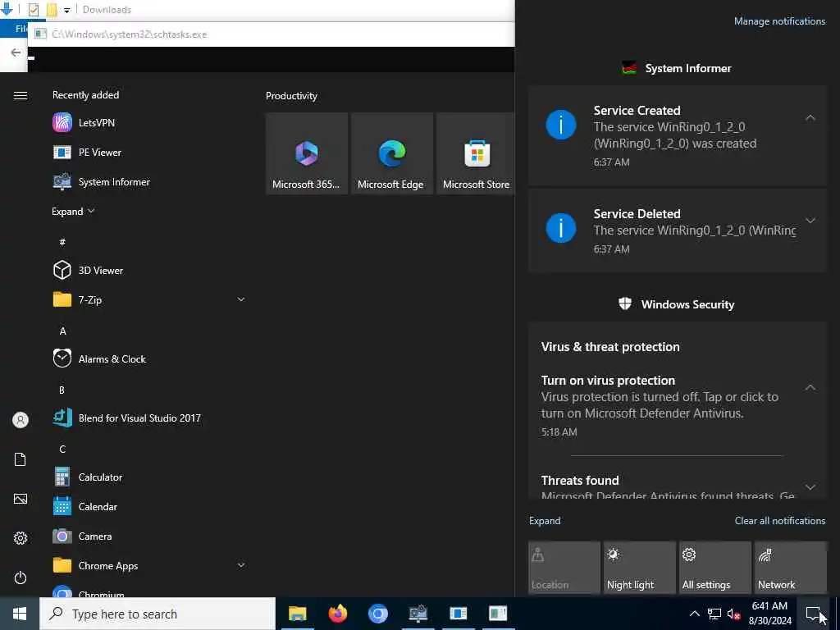The height and width of the screenshot is (630, 840).
Task: Click in the Type here to search box
Action: (x=157, y=614)
